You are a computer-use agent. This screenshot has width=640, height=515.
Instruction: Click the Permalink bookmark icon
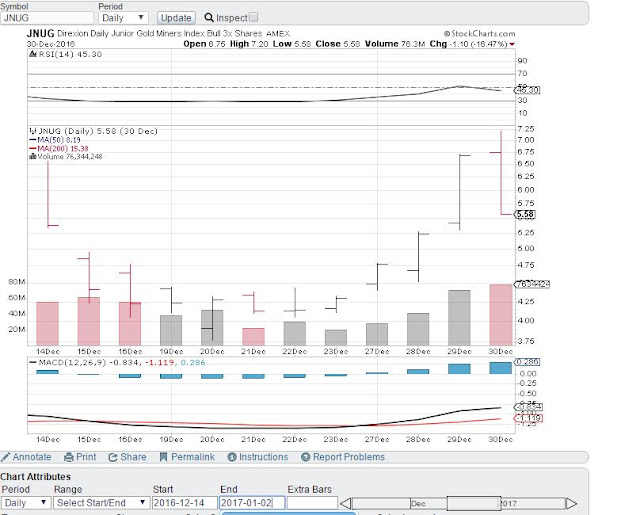click(163, 457)
